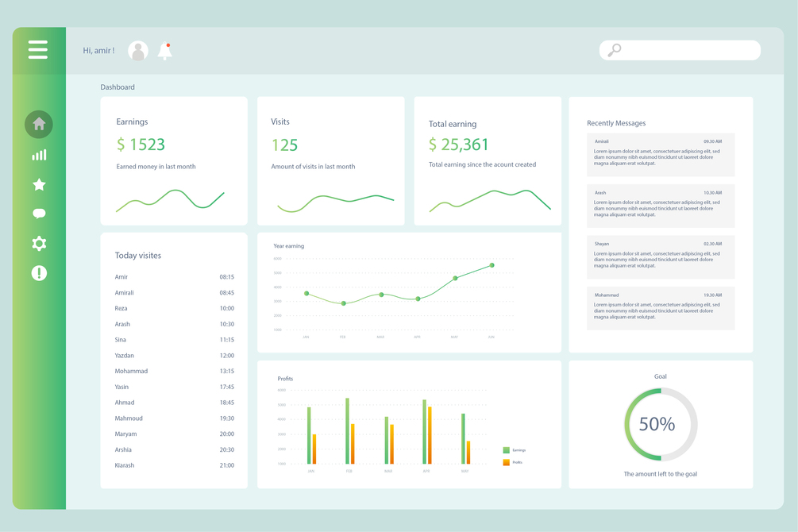Click the MAY data point on Year earning
The height and width of the screenshot is (532, 798).
(x=455, y=278)
